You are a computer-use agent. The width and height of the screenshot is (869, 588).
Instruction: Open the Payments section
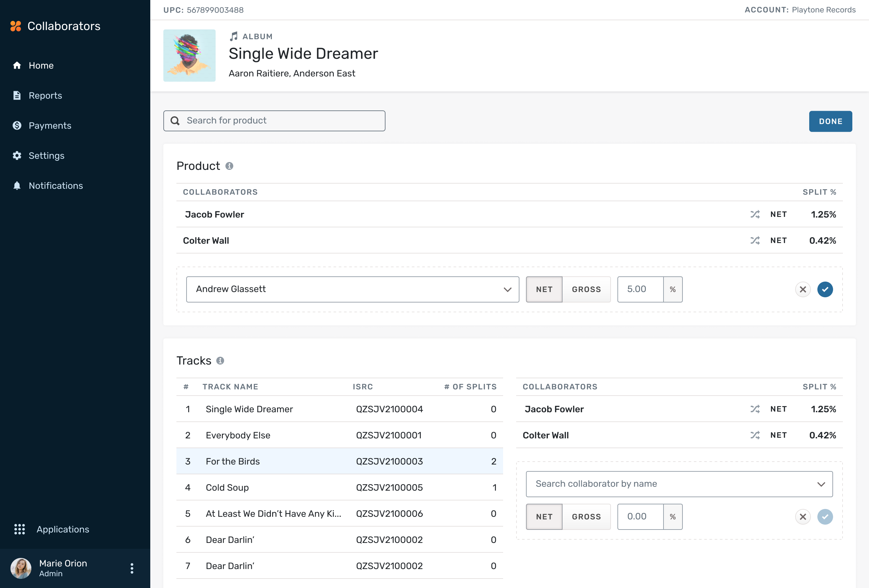coord(50,125)
